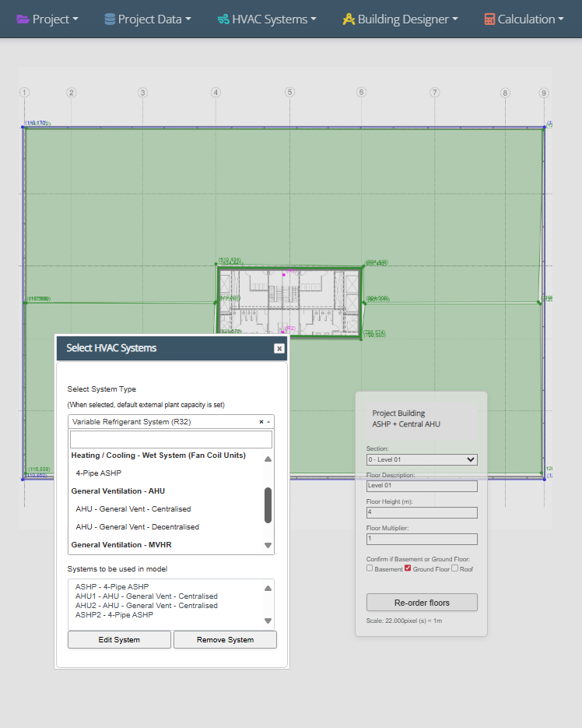This screenshot has width=582, height=728.
Task: Click Heating / Cooling - Wet System heading
Action: click(158, 455)
